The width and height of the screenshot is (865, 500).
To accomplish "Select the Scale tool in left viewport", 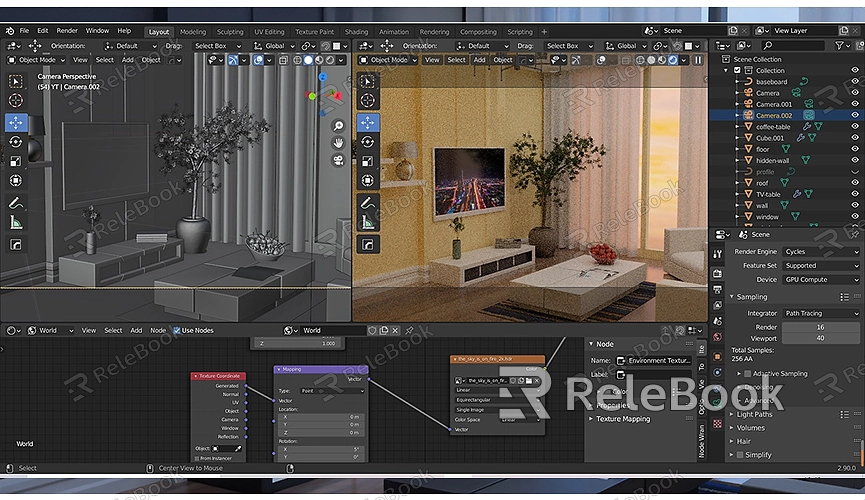I will coord(16,161).
